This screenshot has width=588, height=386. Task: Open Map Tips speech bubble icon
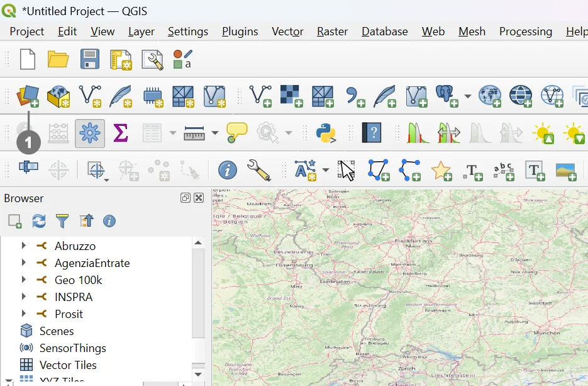tap(237, 133)
